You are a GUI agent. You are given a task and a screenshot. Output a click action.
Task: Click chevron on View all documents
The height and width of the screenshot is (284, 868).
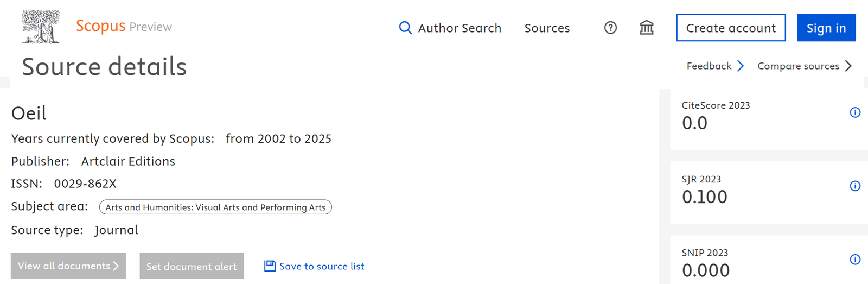tap(116, 266)
